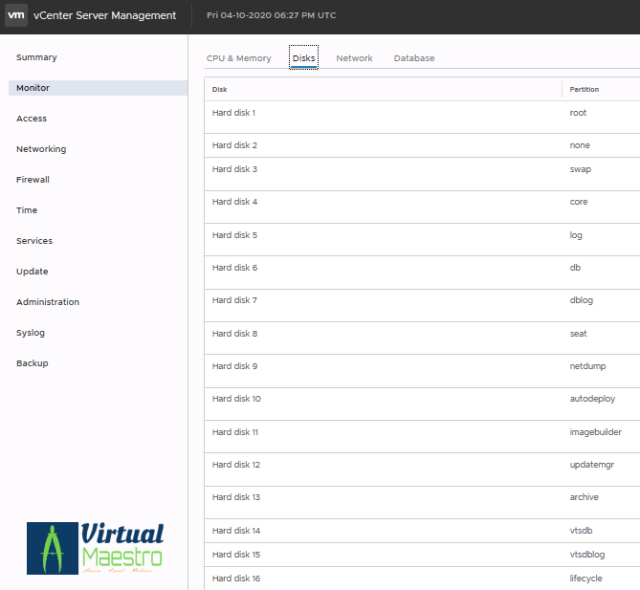Screen dimensions: 640x590
Task: Select the Disks tab
Action: (303, 59)
